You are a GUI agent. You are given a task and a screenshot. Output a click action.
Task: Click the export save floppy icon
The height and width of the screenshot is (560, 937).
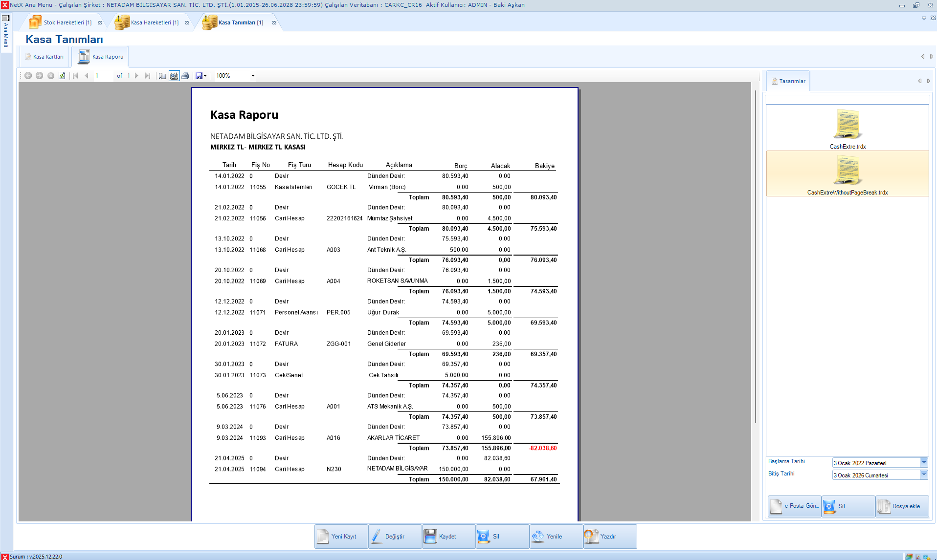point(199,76)
